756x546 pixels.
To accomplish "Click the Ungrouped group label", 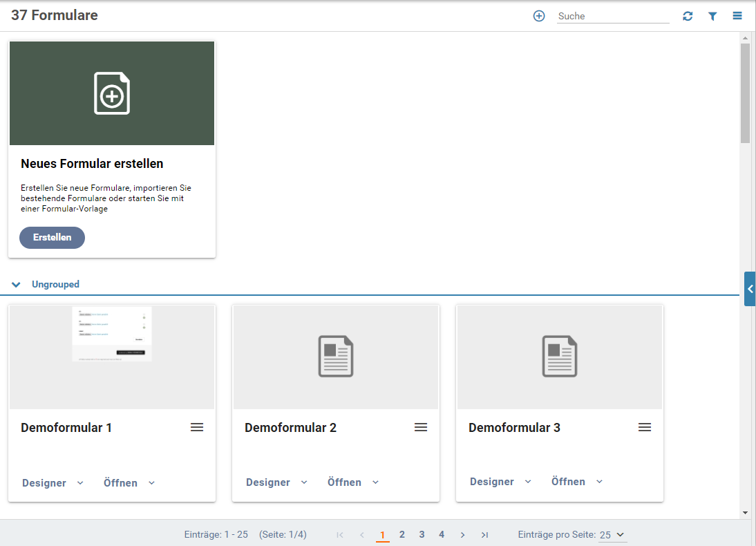I will 55,285.
